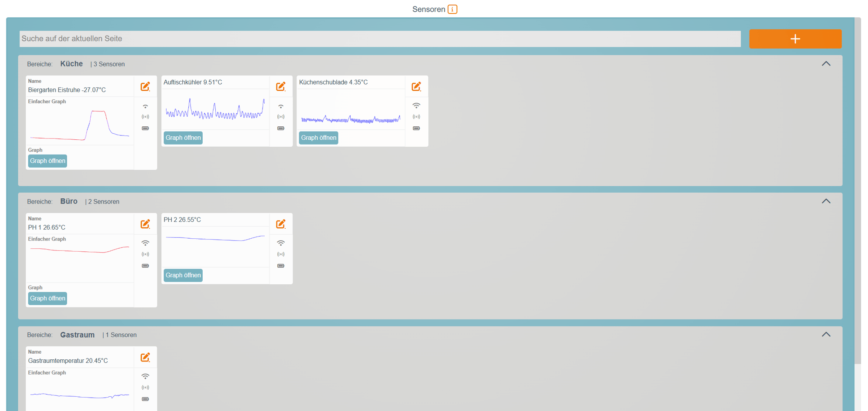Click radio broadcast icon of PH 2
Image resolution: width=868 pixels, height=411 pixels.
click(x=281, y=254)
